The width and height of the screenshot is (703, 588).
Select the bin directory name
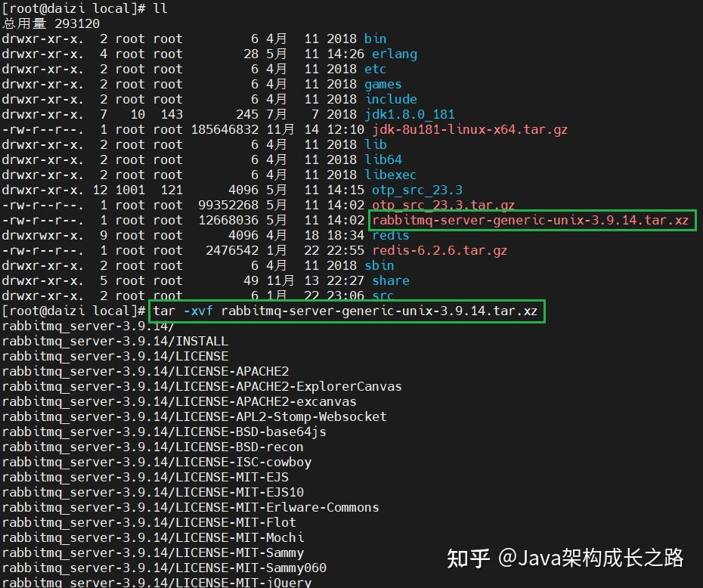click(376, 39)
